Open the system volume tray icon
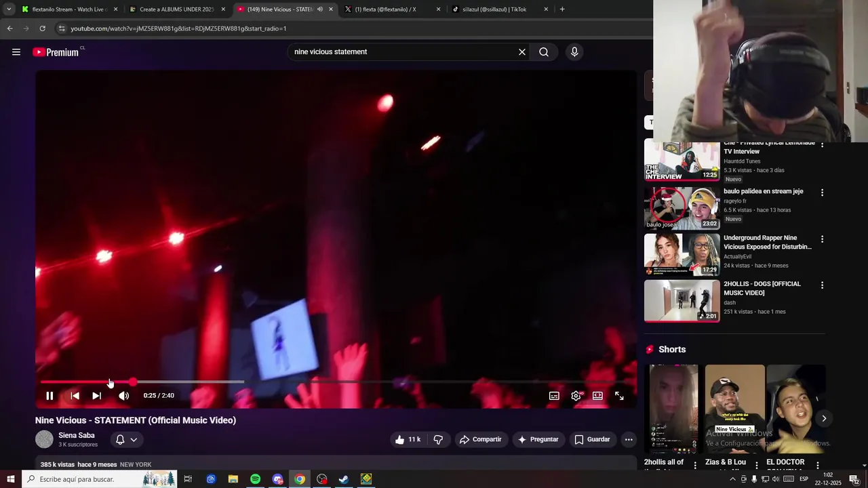The width and height of the screenshot is (868, 488). click(x=776, y=479)
